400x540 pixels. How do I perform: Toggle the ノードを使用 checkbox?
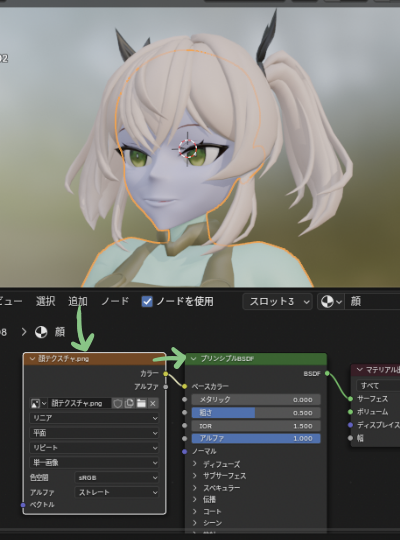[147, 302]
